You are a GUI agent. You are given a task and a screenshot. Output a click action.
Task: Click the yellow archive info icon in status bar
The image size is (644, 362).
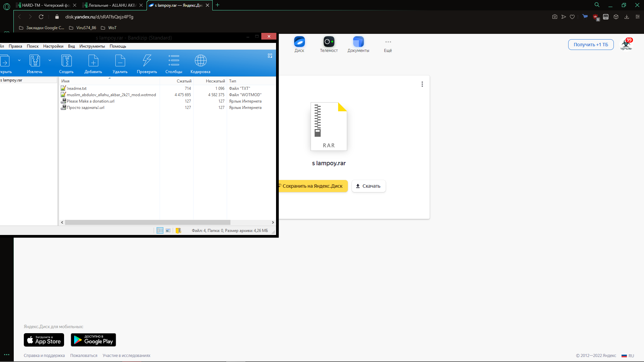click(x=178, y=231)
